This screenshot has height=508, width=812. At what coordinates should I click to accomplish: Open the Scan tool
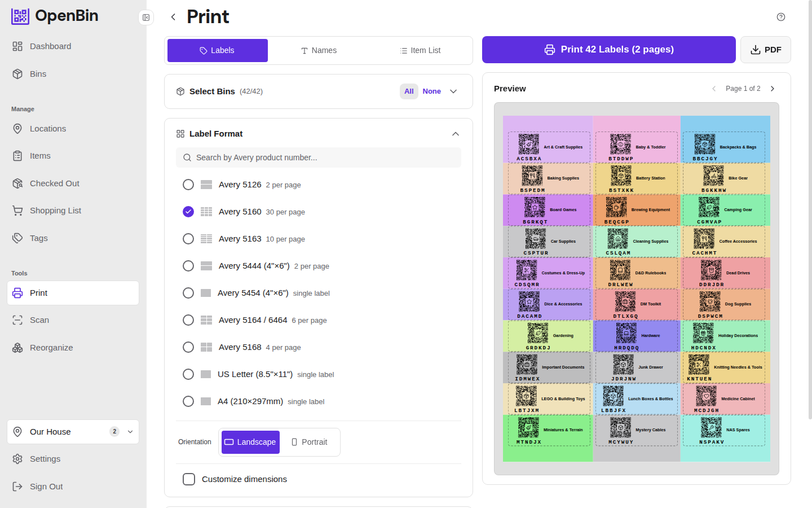pyautogui.click(x=73, y=320)
